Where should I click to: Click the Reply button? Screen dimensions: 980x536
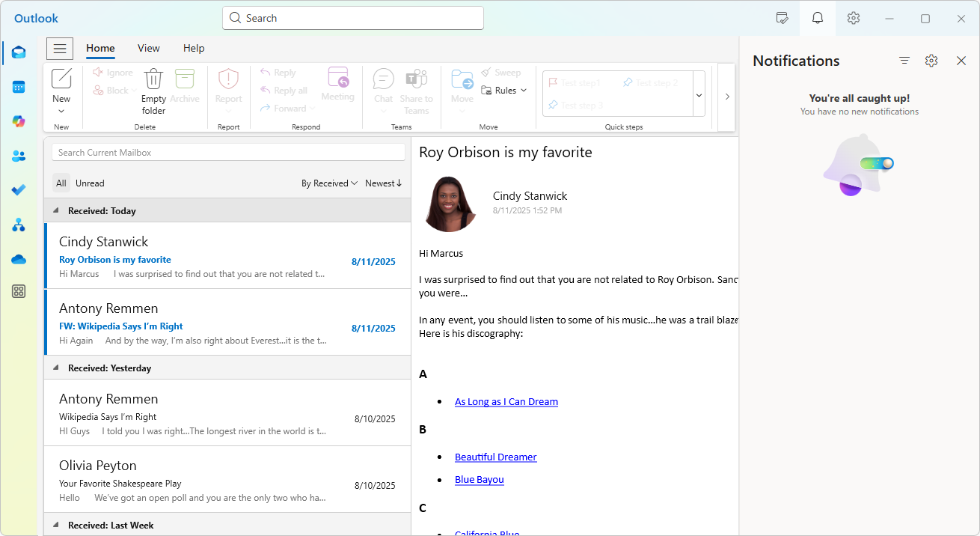coord(278,73)
